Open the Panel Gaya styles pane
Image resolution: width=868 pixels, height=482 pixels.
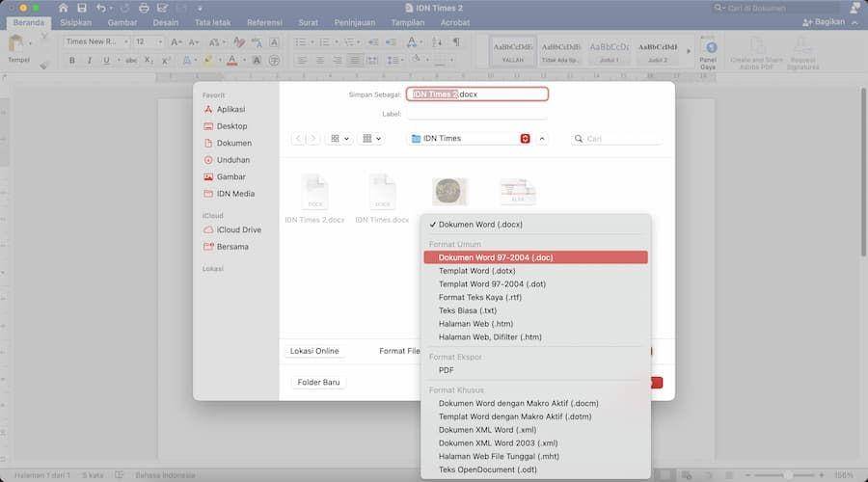(x=708, y=54)
